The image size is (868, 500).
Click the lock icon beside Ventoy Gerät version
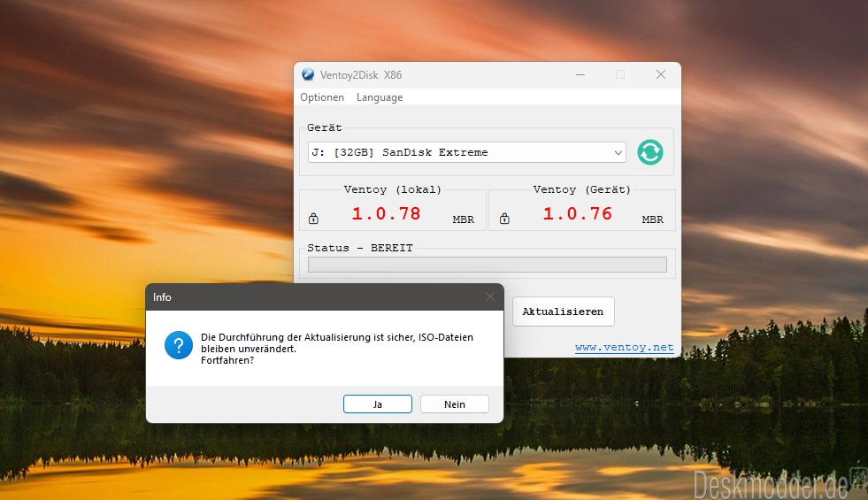(504, 219)
